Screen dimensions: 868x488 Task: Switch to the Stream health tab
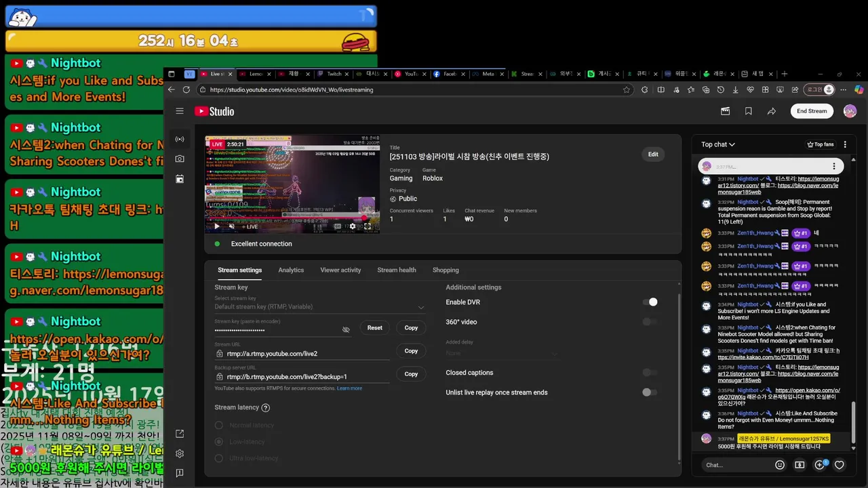[x=397, y=270]
